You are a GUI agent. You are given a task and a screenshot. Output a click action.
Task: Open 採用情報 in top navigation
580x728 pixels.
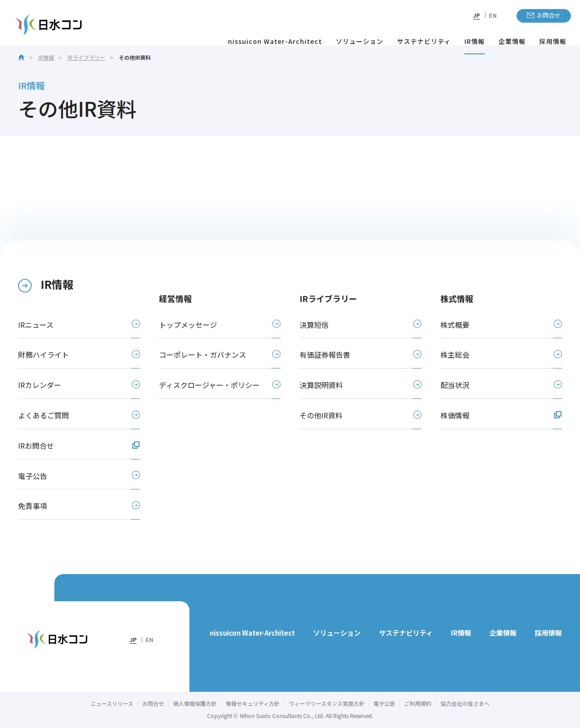(x=552, y=42)
